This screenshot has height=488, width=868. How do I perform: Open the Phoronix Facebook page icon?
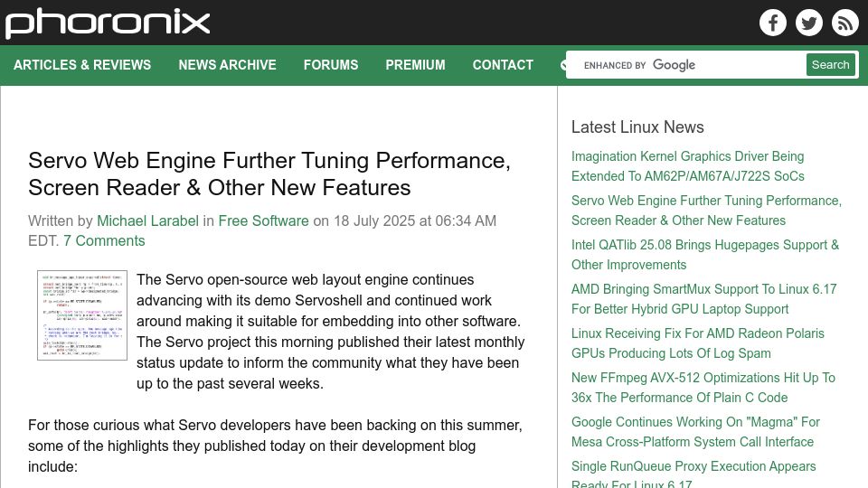coord(773,23)
